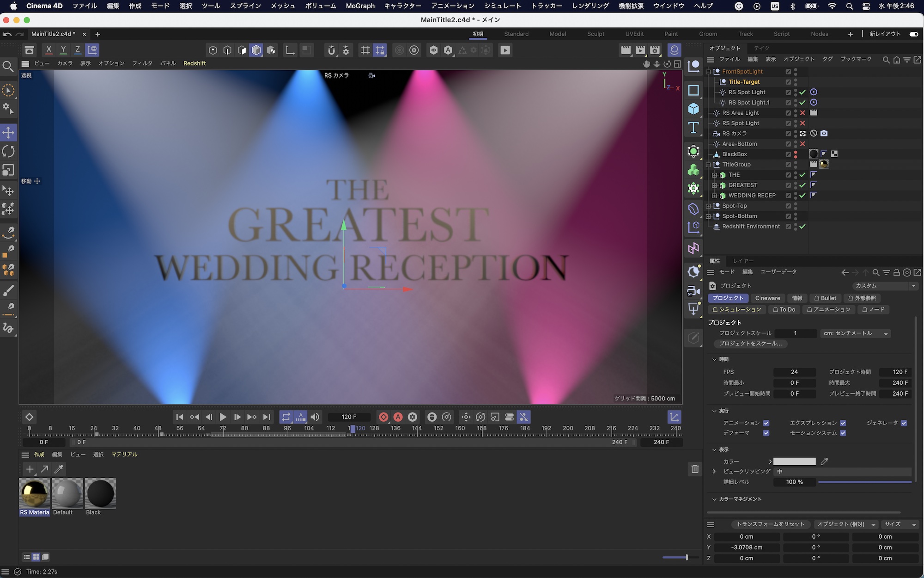
Task: Open the MoGraph menu
Action: click(x=360, y=6)
